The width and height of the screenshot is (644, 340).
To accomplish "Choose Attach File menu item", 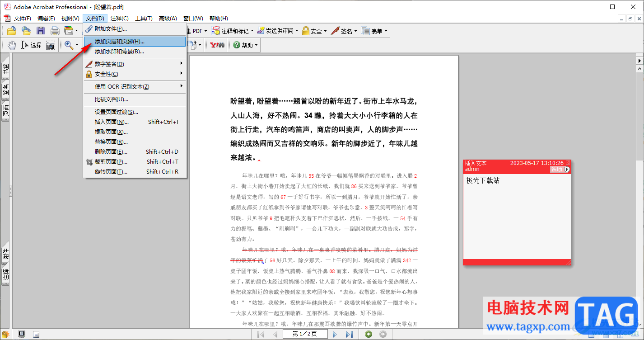I will pyautogui.click(x=135, y=29).
